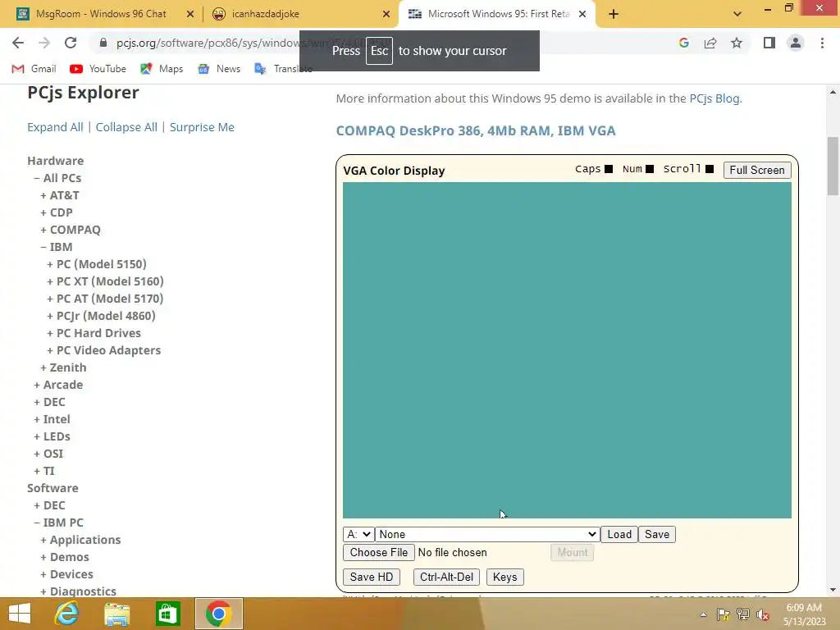Open the Chrome profile avatar
Viewport: 840px width, 630px height.
pyautogui.click(x=796, y=43)
